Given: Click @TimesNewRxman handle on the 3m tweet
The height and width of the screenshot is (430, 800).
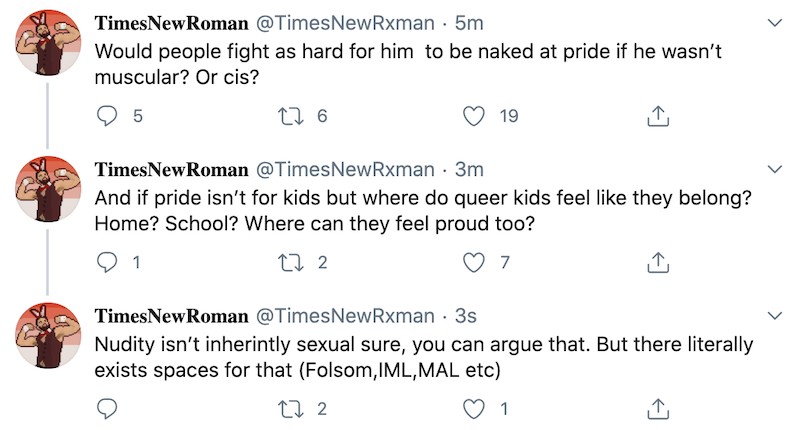Looking at the screenshot, I should tap(346, 168).
